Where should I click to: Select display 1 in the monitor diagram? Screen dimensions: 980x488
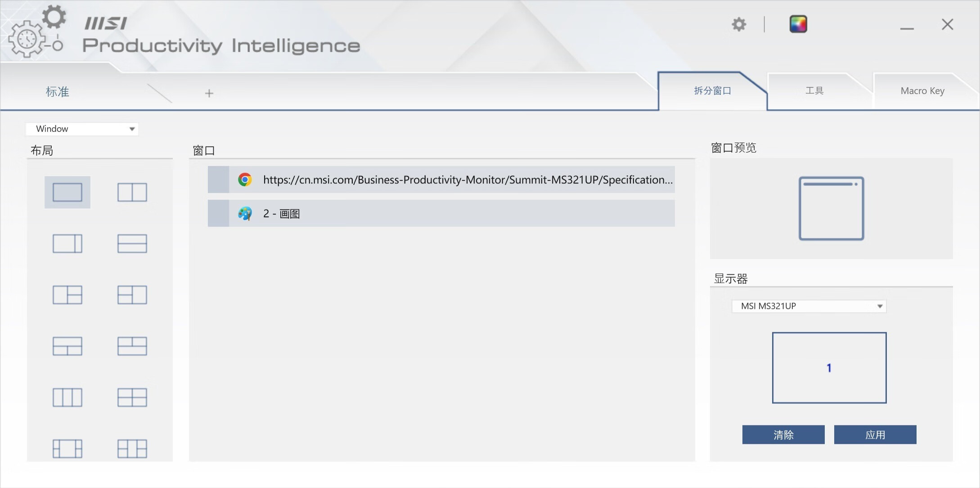[829, 368]
